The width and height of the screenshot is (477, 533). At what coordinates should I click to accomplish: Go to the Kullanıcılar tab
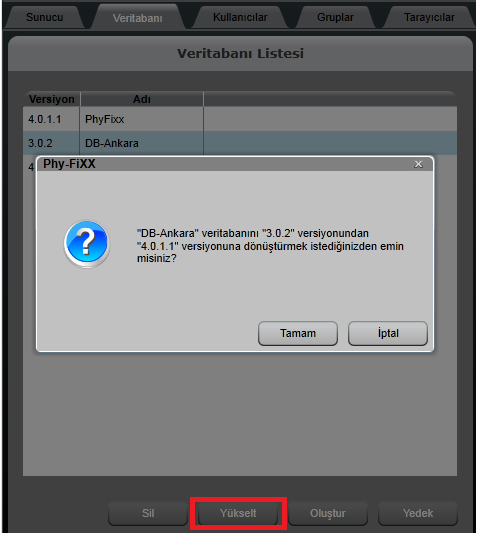tap(240, 17)
